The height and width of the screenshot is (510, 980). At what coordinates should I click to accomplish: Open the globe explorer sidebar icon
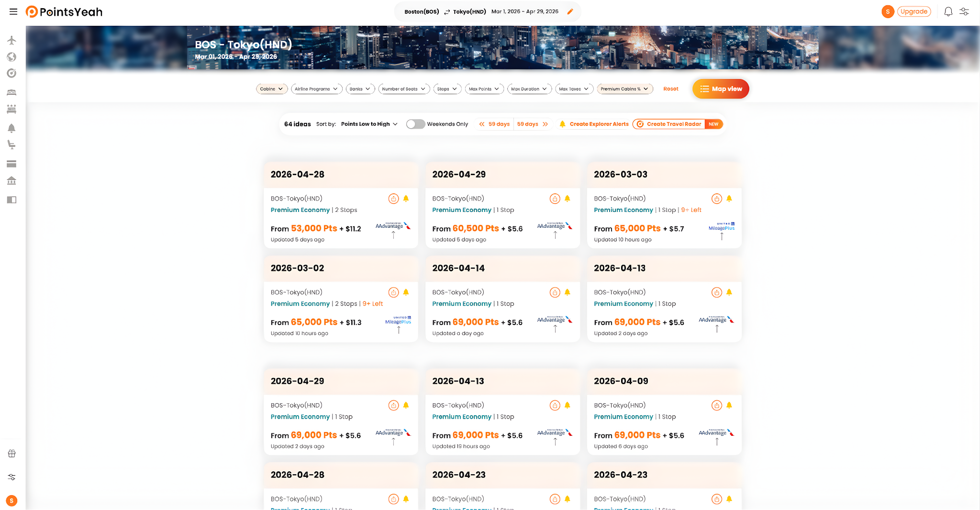pyautogui.click(x=12, y=57)
